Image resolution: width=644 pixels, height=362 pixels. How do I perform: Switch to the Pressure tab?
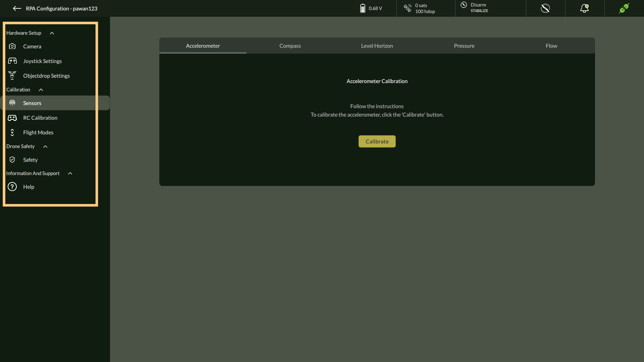pos(464,46)
